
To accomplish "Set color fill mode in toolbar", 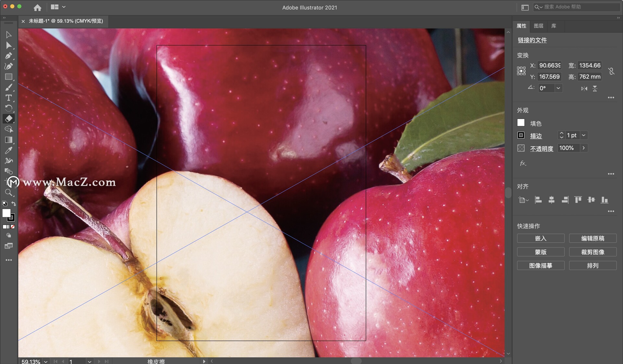I will point(4,227).
